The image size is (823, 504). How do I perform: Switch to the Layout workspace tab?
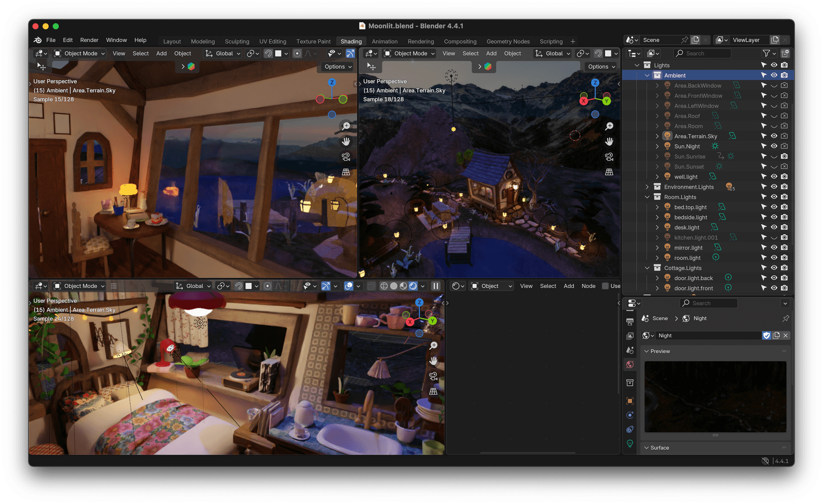[x=172, y=42]
